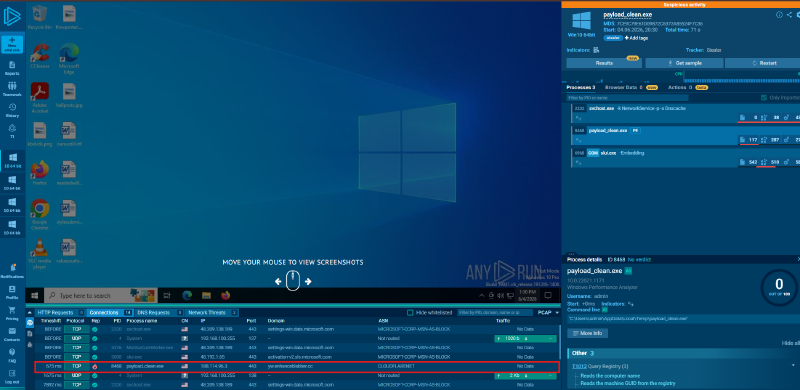Click the Restart button
Viewport: 800px width, 390px height.
tap(764, 63)
